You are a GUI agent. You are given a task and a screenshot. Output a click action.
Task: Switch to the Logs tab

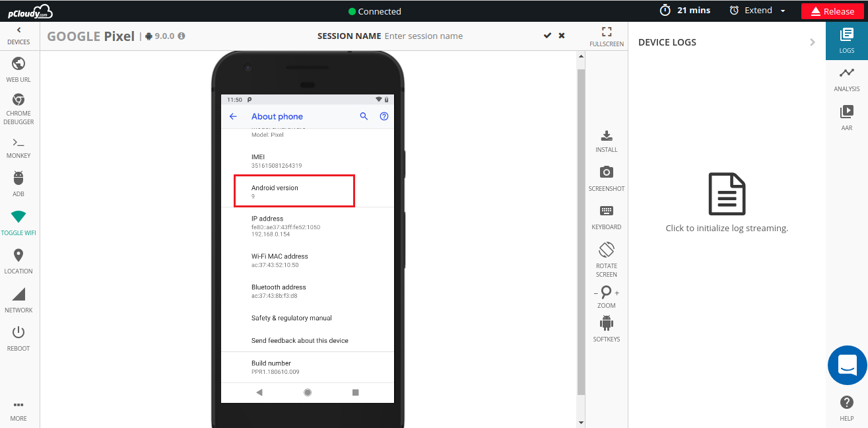[847, 40]
